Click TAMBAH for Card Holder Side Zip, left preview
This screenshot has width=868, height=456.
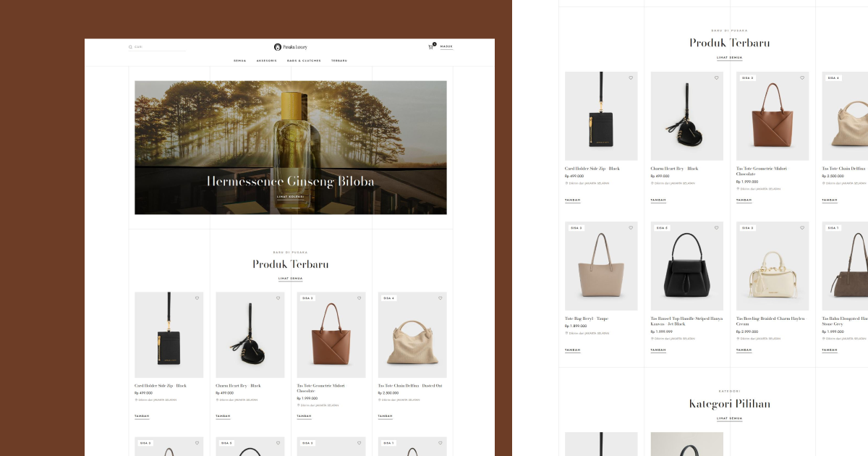pos(142,416)
